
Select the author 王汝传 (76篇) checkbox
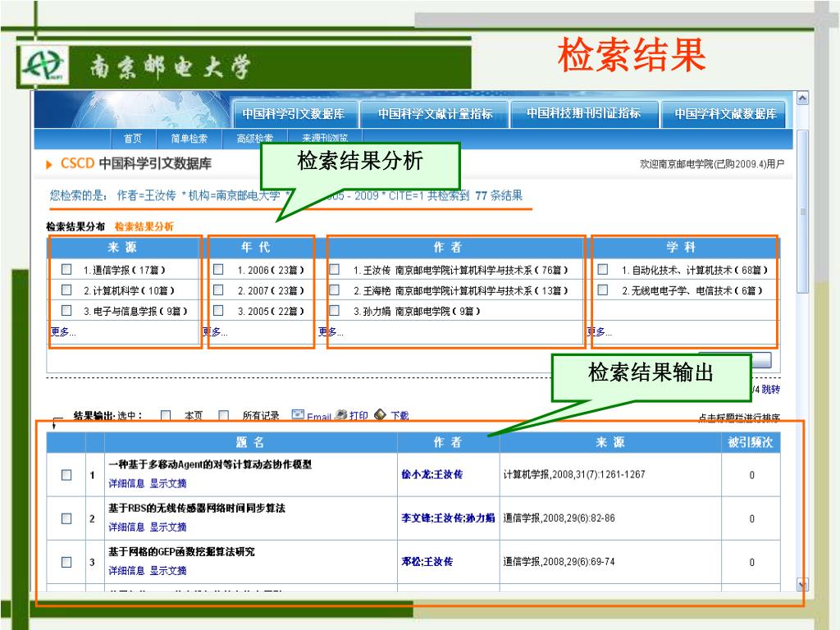(x=335, y=269)
